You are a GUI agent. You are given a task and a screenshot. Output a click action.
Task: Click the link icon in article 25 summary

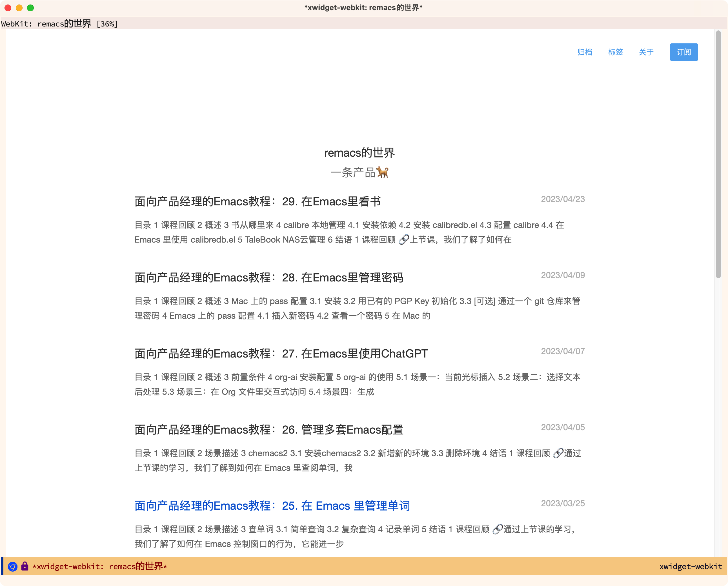[x=498, y=529]
